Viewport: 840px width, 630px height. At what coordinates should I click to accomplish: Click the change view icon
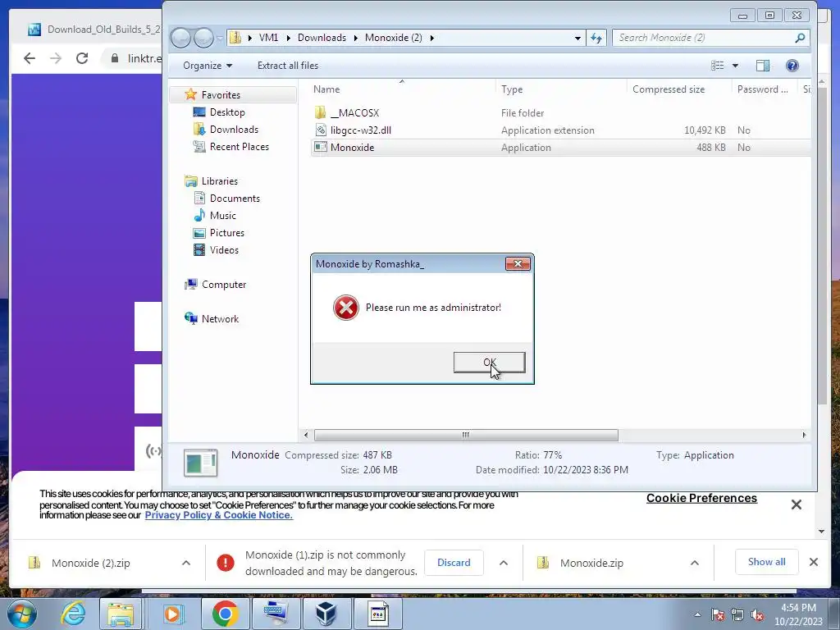(x=717, y=66)
